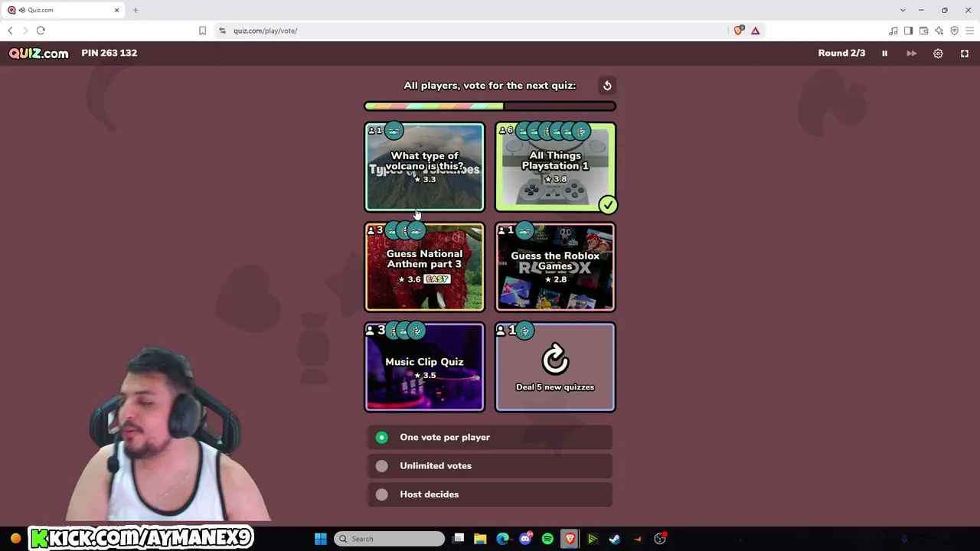Screen dimensions: 980x551
Task: Go to the Quiz.com home logo
Action: [39, 53]
